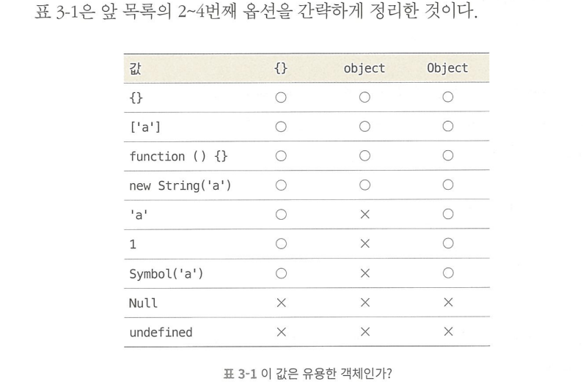
Task: Click the X for undefined row under Object column
Action: coord(448,331)
